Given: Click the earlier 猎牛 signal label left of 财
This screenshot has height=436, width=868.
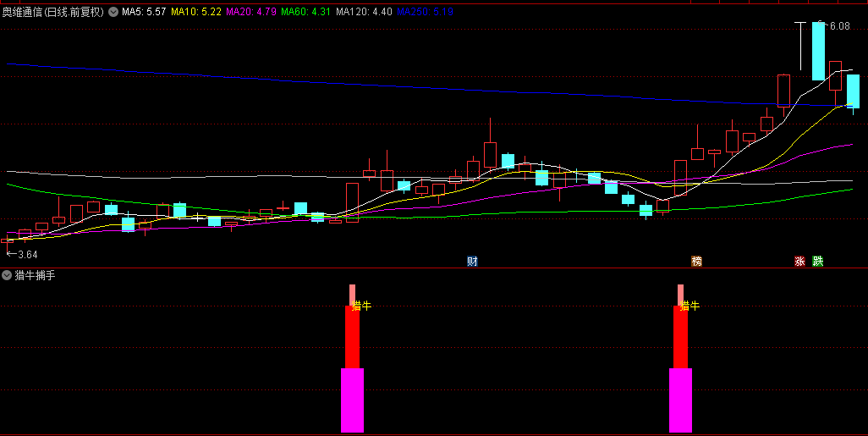Looking at the screenshot, I should 361,306.
